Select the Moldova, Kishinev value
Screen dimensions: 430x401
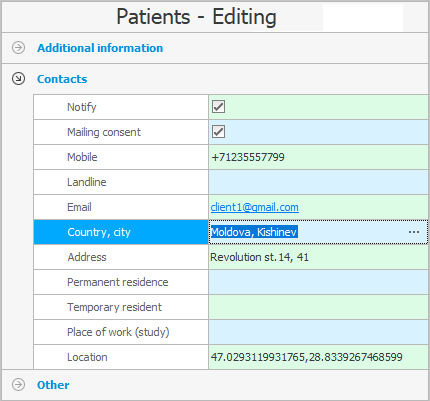[254, 232]
